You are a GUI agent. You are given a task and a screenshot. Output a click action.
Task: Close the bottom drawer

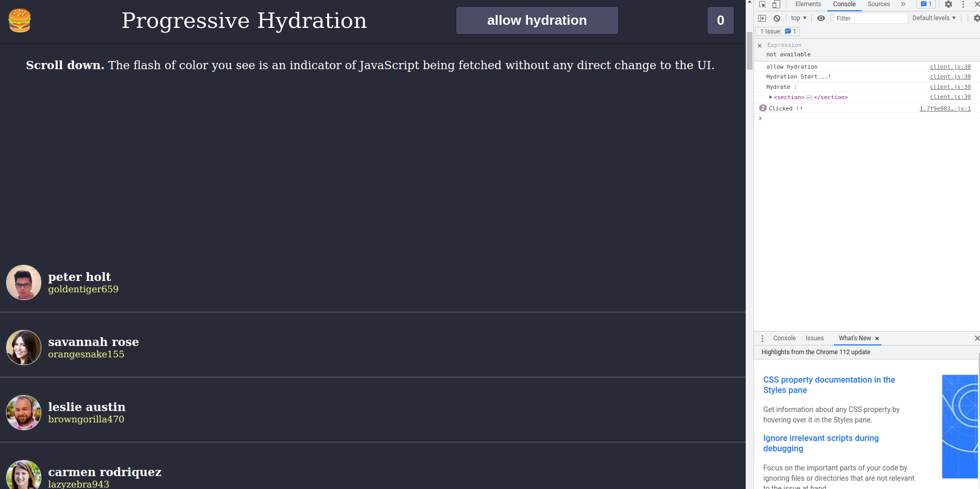click(976, 338)
